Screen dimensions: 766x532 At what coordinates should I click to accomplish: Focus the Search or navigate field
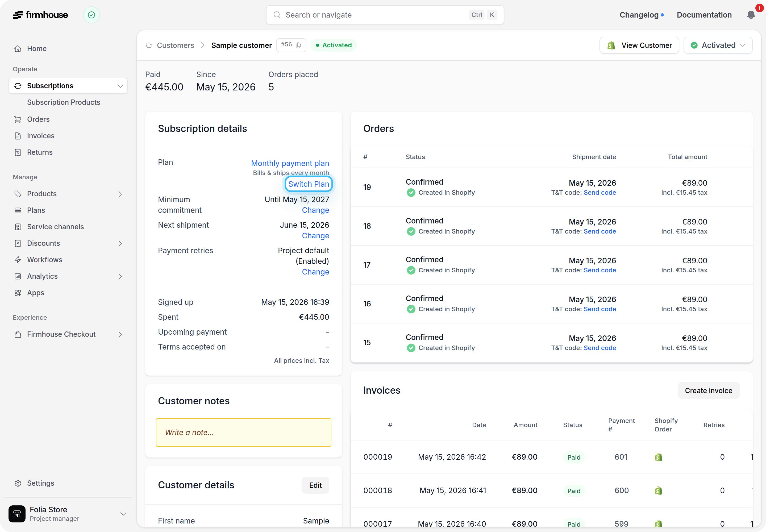tap(385, 15)
